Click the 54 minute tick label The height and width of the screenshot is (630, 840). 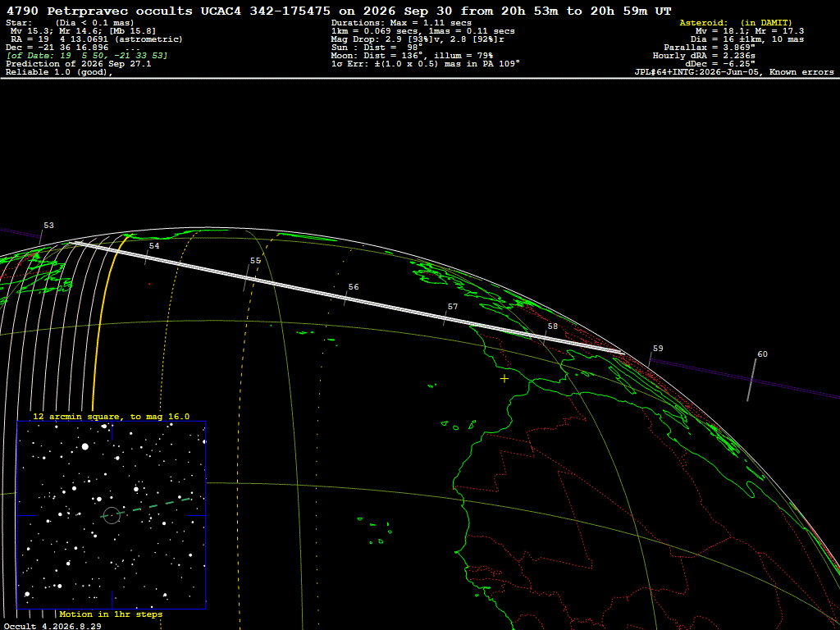point(154,246)
